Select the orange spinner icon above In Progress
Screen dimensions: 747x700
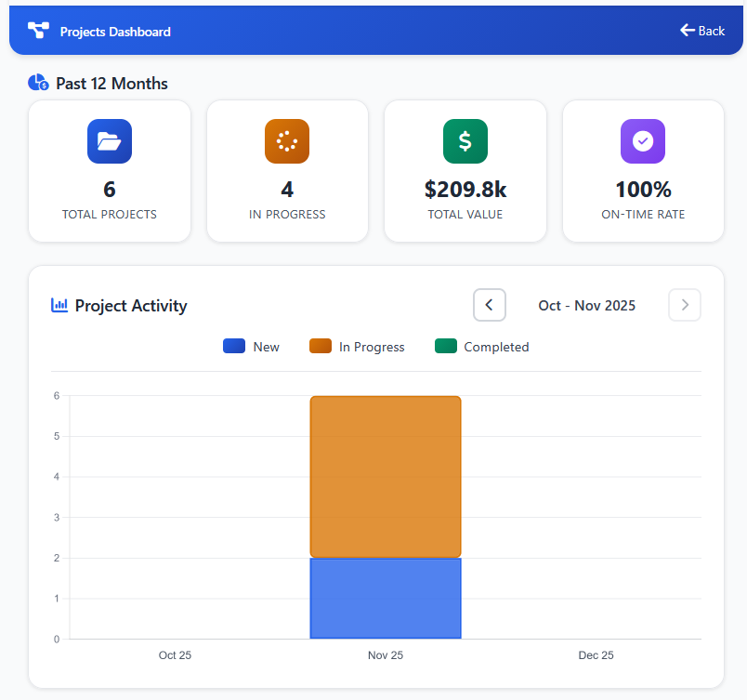tap(287, 140)
